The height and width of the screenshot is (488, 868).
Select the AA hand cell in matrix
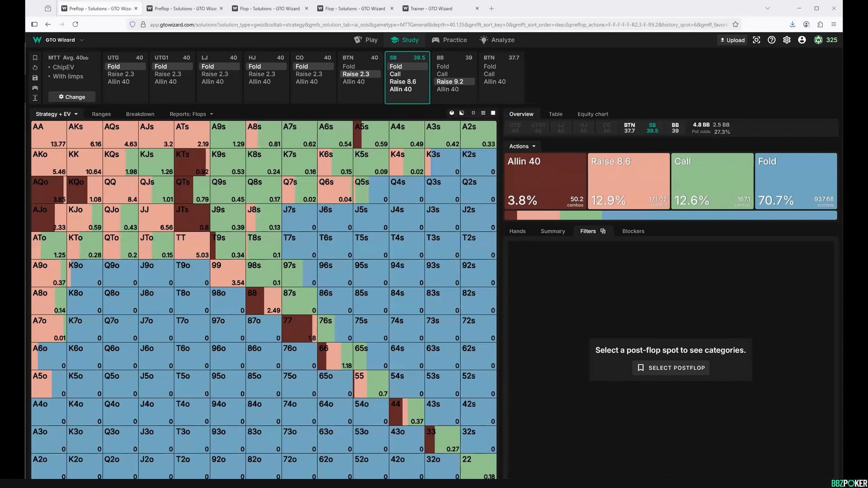point(48,134)
